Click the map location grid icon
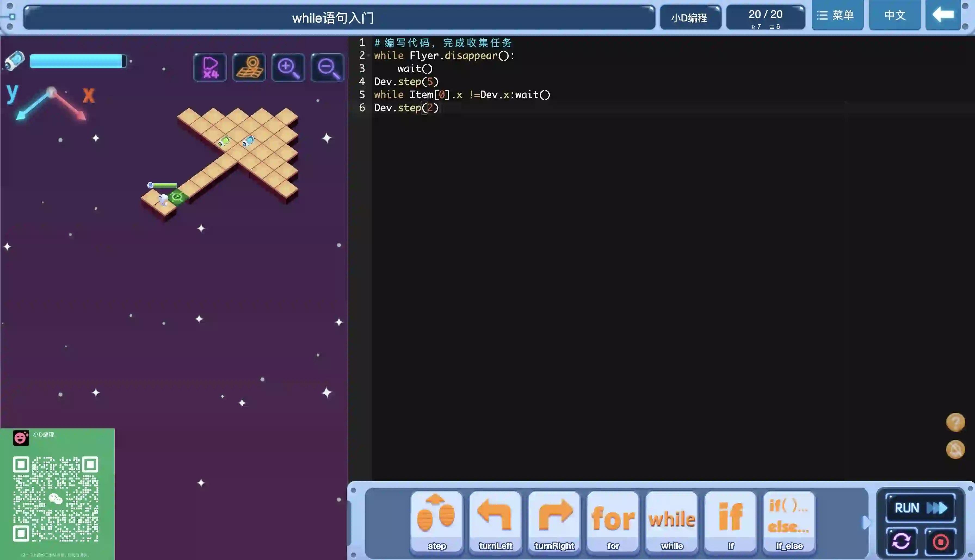 pos(249,67)
